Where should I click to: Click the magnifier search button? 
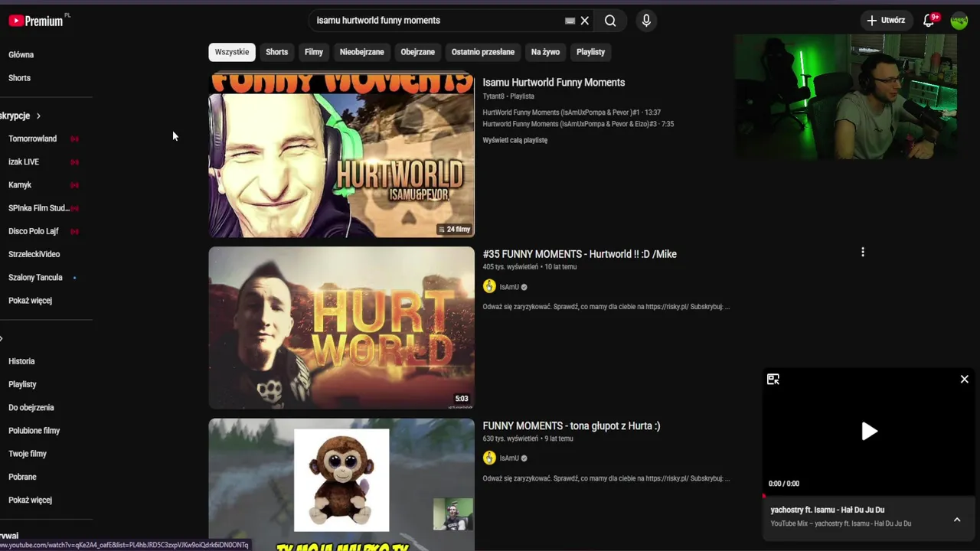[x=610, y=21]
